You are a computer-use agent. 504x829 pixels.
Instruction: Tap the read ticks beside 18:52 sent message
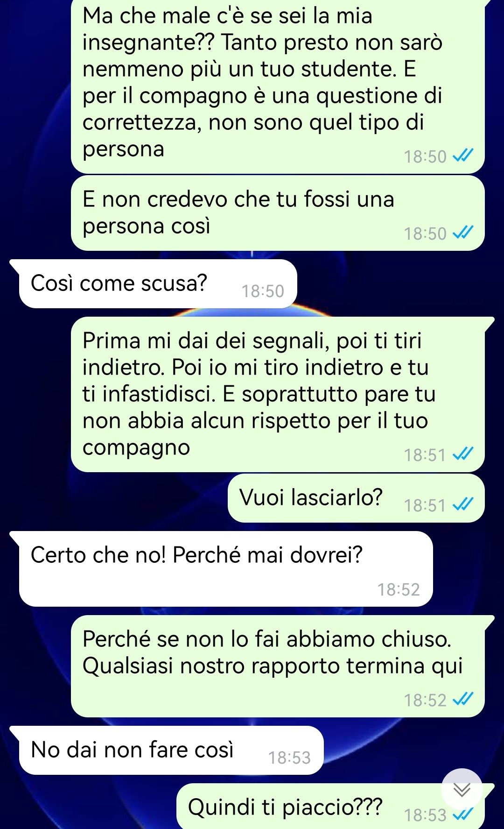tap(464, 699)
